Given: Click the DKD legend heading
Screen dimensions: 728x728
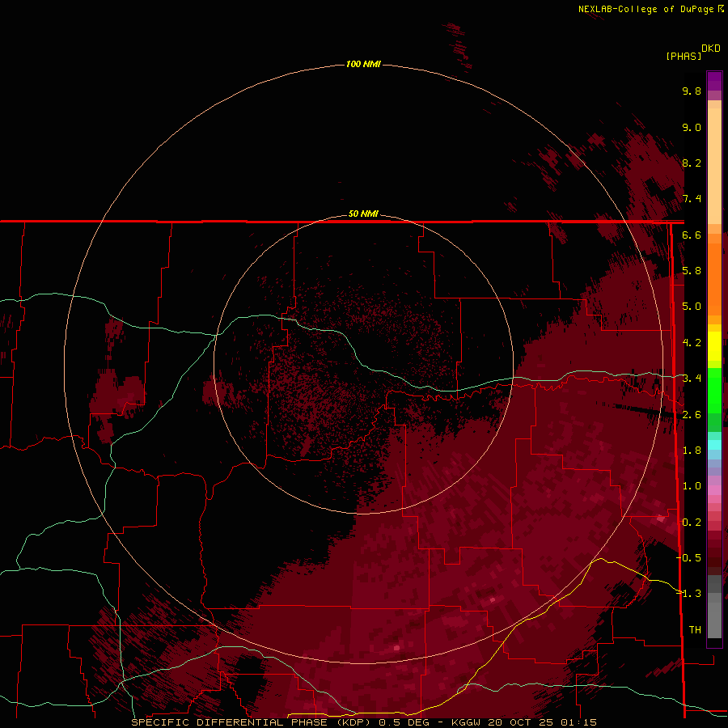Looking at the screenshot, I should click(711, 49).
